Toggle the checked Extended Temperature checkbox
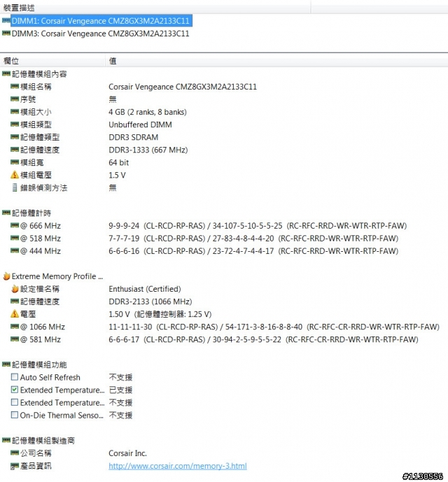 pyautogui.click(x=15, y=390)
